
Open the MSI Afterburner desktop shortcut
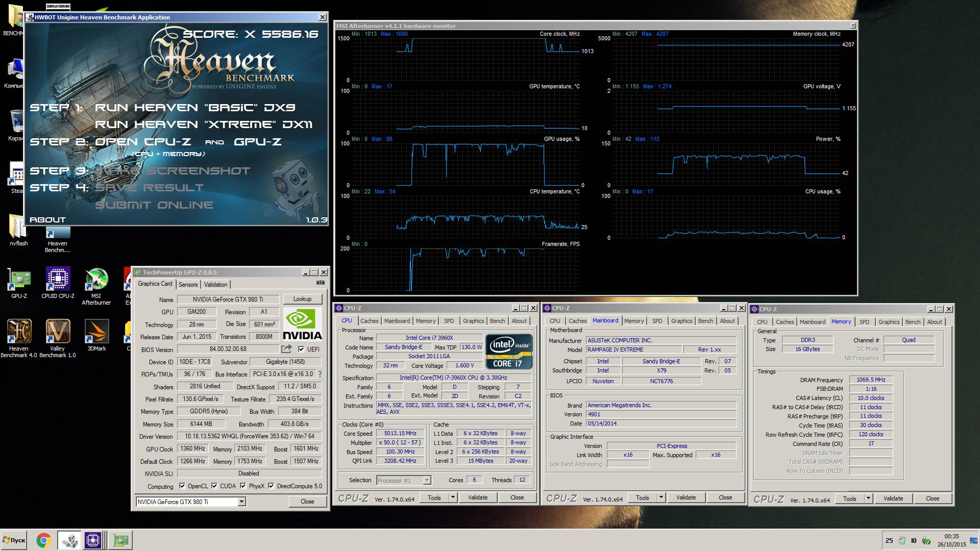pos(96,286)
